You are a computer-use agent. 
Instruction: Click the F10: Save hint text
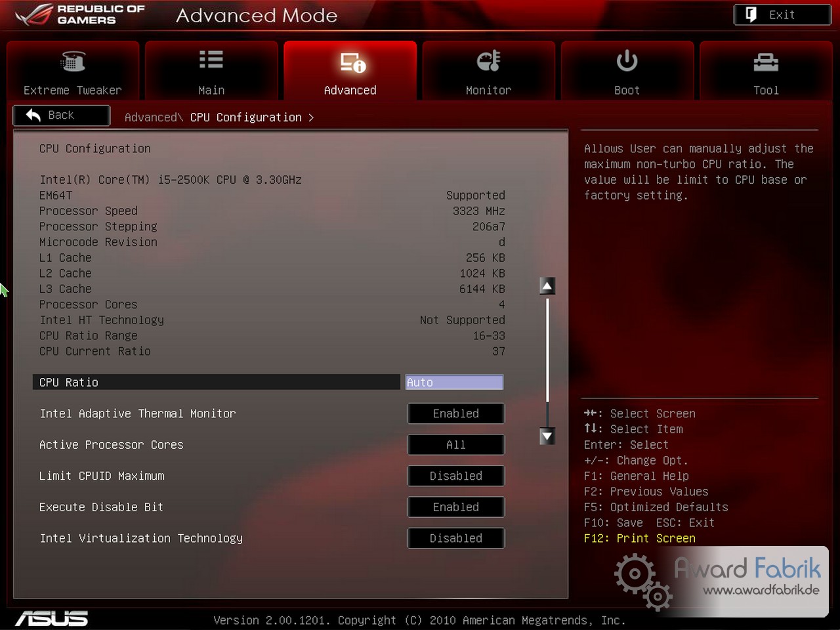coord(613,522)
